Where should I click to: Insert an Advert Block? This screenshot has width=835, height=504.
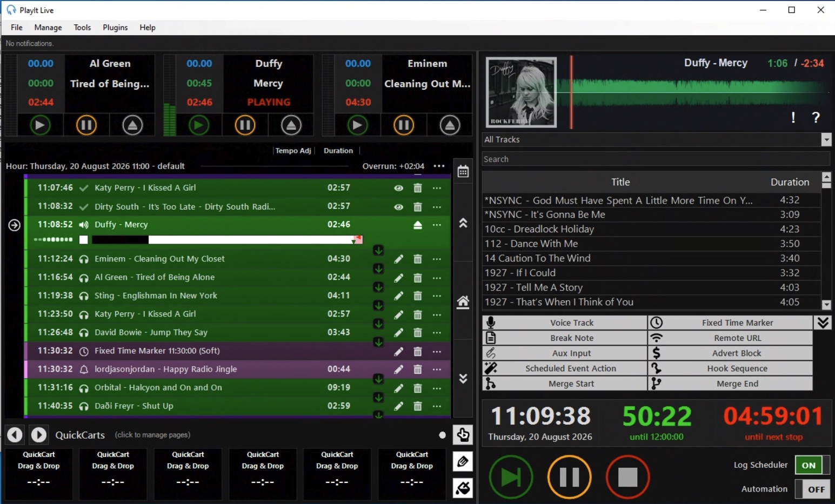(x=730, y=353)
